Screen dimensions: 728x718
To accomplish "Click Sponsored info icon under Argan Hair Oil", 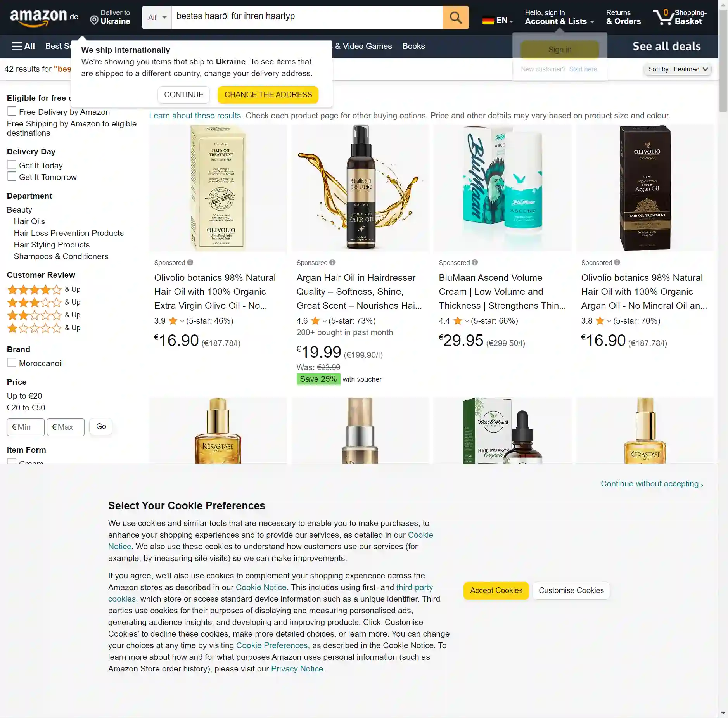I will 332,262.
